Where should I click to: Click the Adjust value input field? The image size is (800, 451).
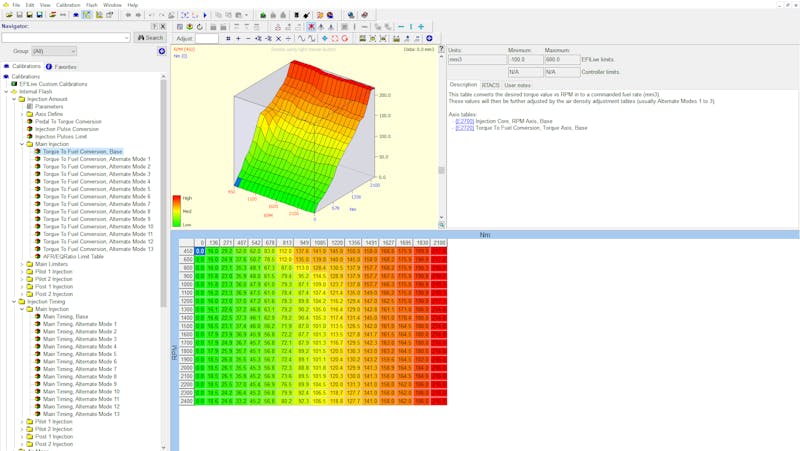click(208, 38)
